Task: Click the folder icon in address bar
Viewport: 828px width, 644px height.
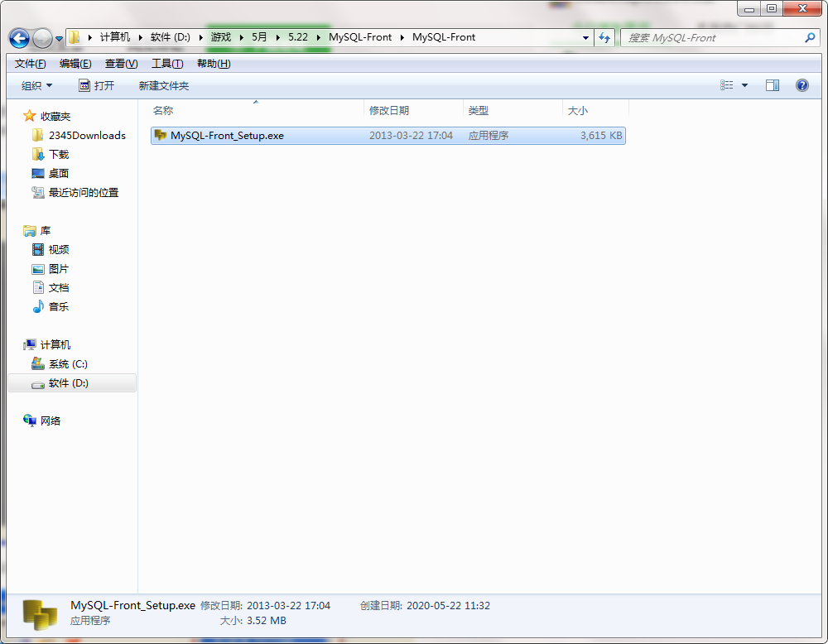Action: (x=75, y=37)
